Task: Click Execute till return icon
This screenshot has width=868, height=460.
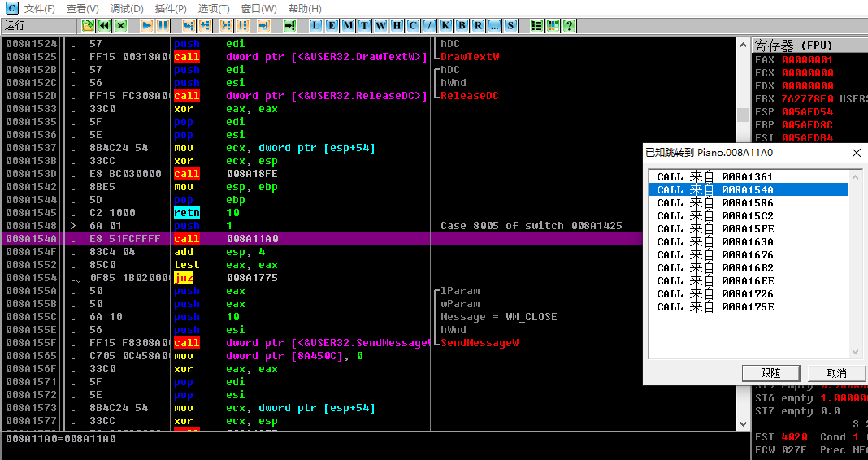Action: [x=263, y=25]
